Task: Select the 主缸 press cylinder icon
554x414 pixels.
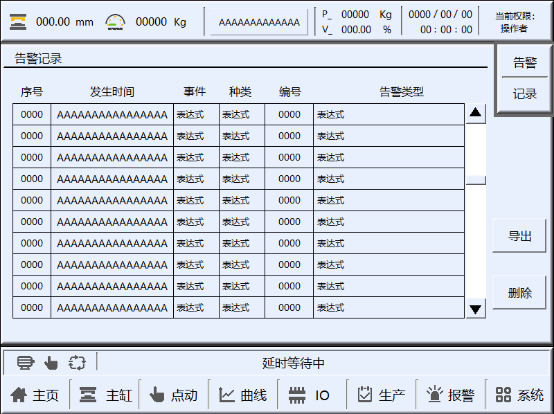Action: click(x=88, y=395)
